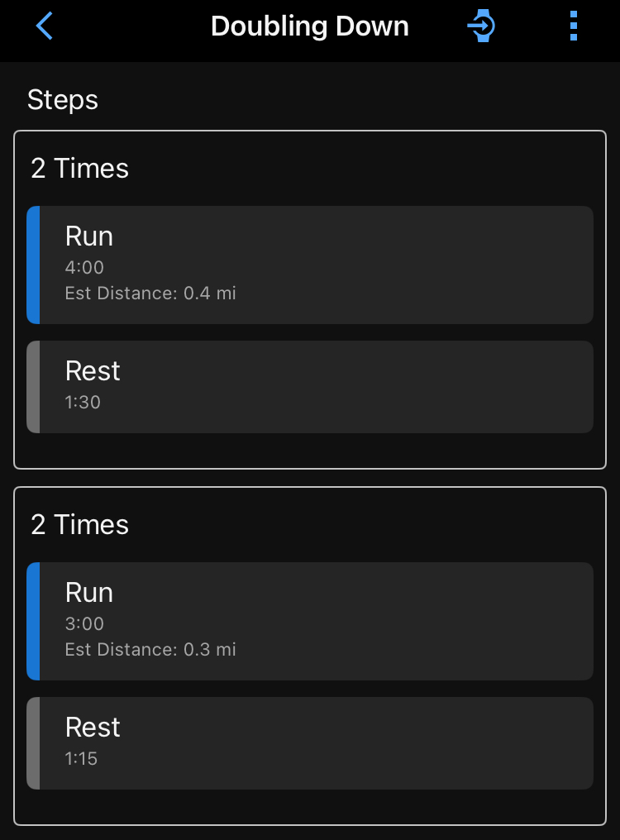
Task: Tap the Est Distance: 0.4 mi text
Action: click(150, 294)
